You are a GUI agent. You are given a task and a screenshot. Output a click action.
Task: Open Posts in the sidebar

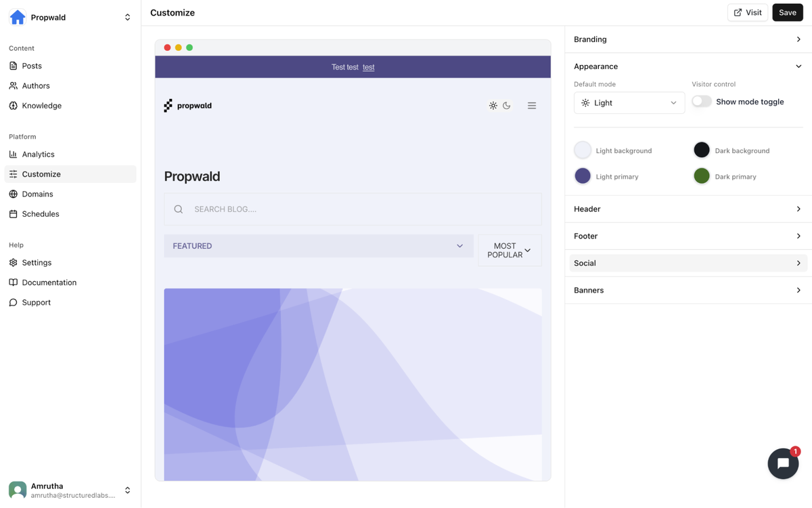(32, 66)
